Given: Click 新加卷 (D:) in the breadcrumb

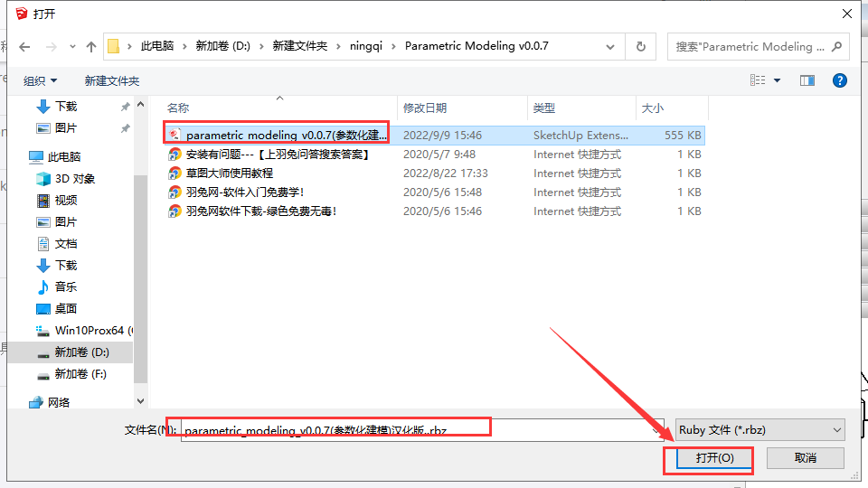Looking at the screenshot, I should tap(223, 46).
